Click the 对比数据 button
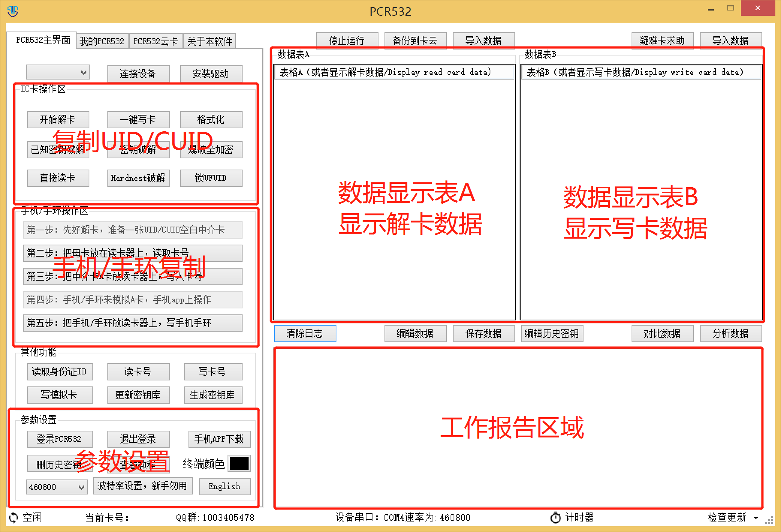 click(x=662, y=333)
